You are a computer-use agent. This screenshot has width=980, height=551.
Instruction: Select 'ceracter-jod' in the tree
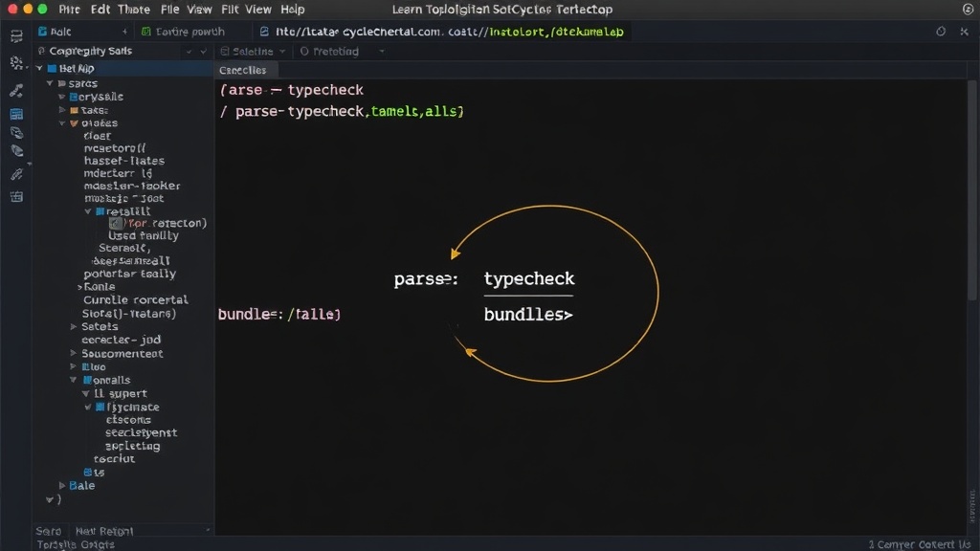121,340
